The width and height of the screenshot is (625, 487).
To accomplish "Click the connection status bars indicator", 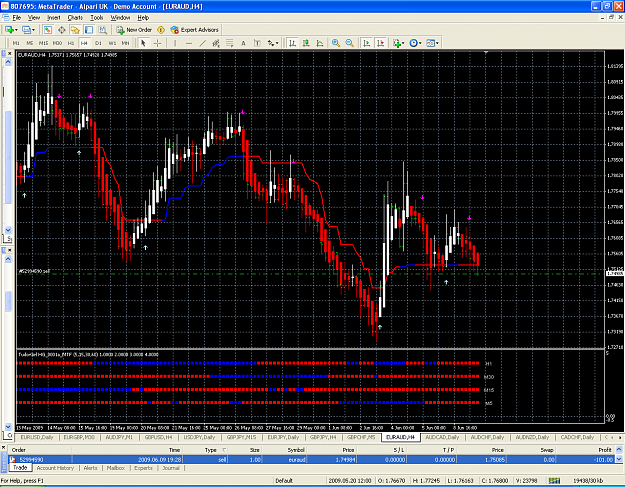I will point(554,481).
